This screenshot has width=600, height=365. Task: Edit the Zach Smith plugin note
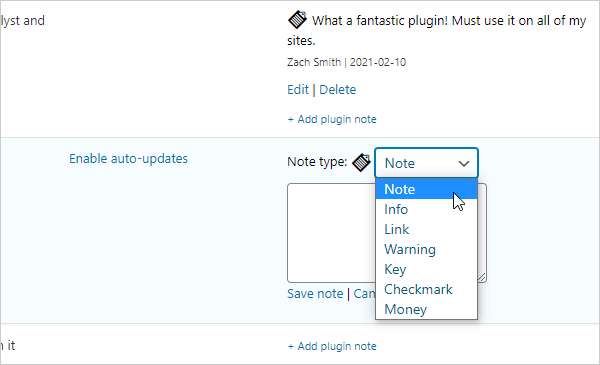pos(298,90)
